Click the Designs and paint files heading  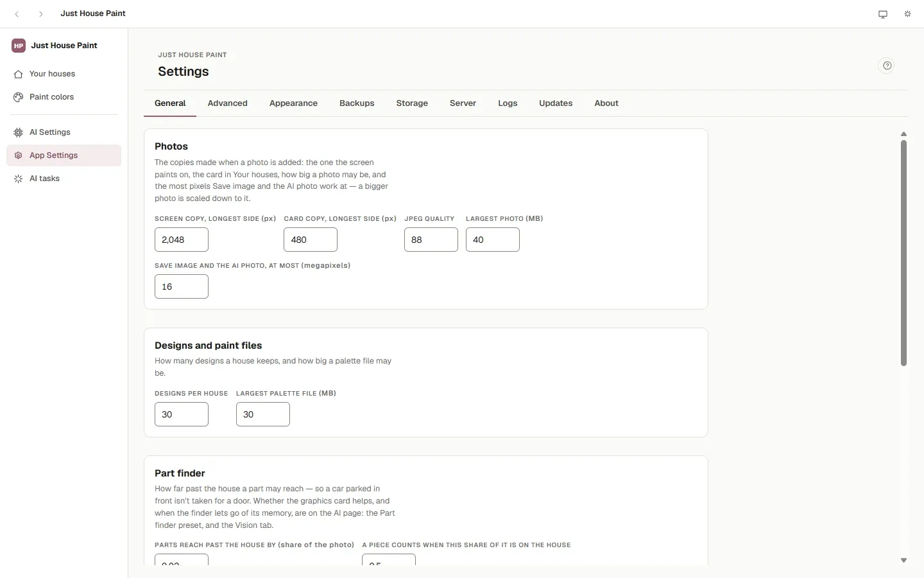[209, 346]
